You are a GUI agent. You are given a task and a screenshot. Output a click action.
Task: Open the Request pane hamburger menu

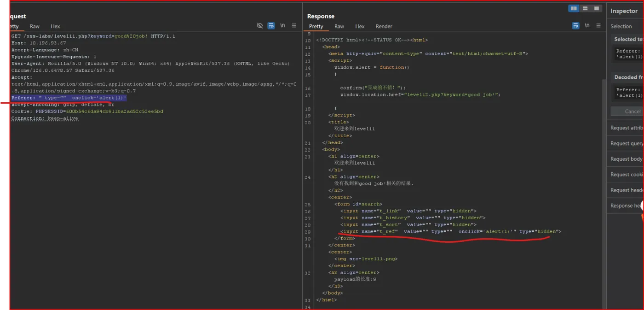(x=294, y=26)
